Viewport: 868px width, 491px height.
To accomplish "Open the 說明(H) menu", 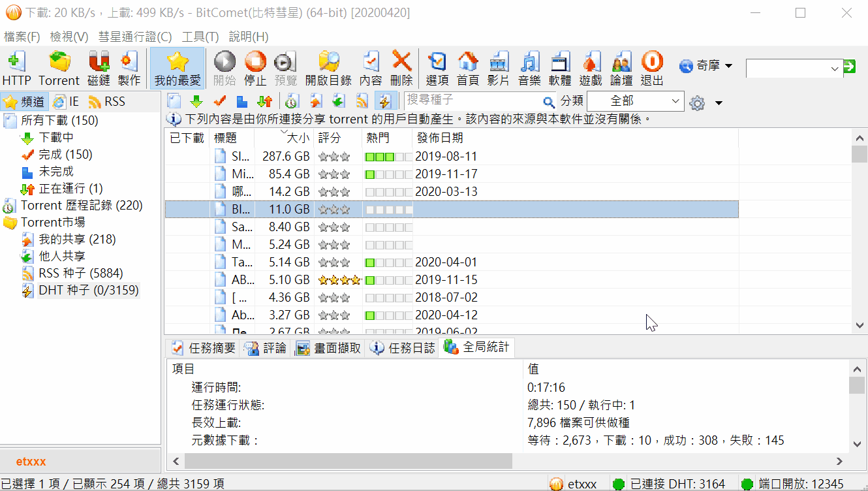I will 249,37.
